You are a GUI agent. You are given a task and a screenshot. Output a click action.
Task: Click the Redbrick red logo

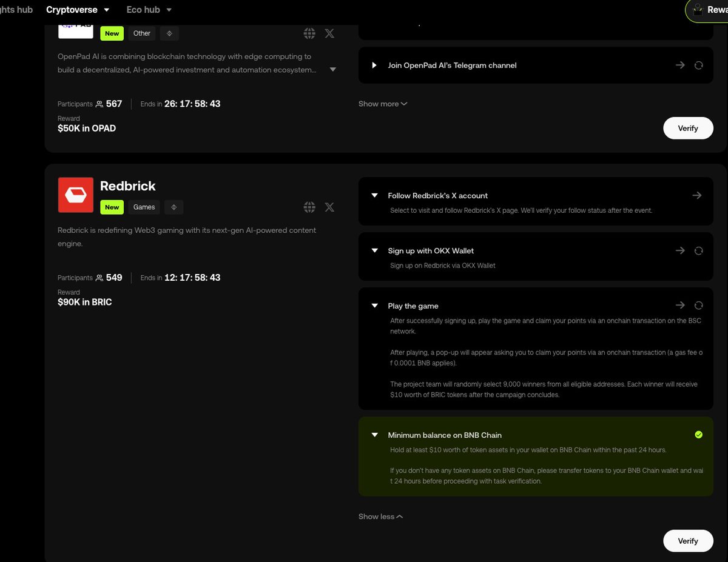76,195
